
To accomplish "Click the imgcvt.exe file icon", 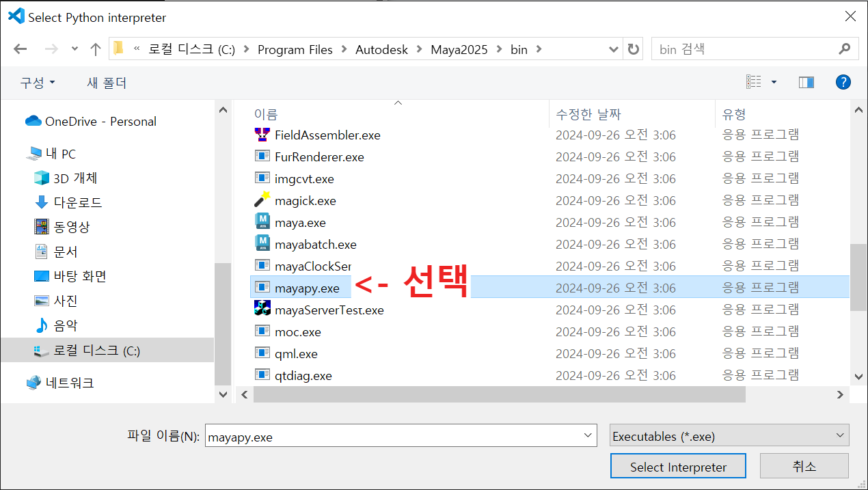I will pyautogui.click(x=262, y=178).
